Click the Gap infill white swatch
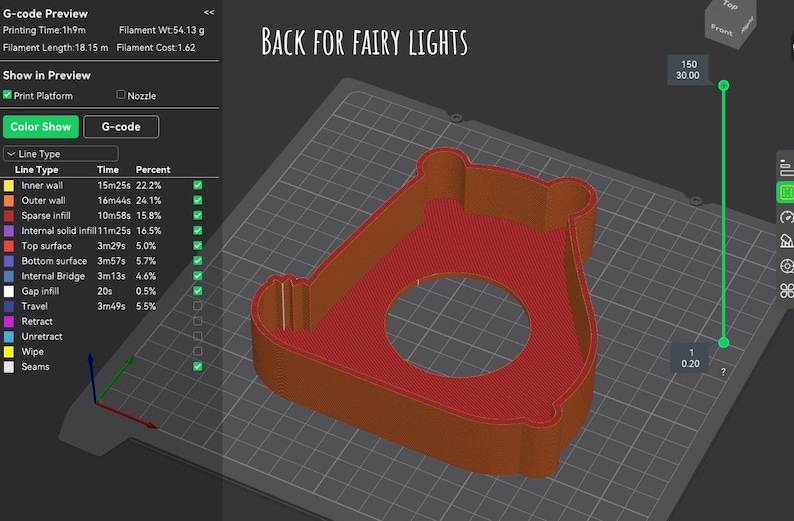Viewport: 794px width, 521px height. point(9,291)
